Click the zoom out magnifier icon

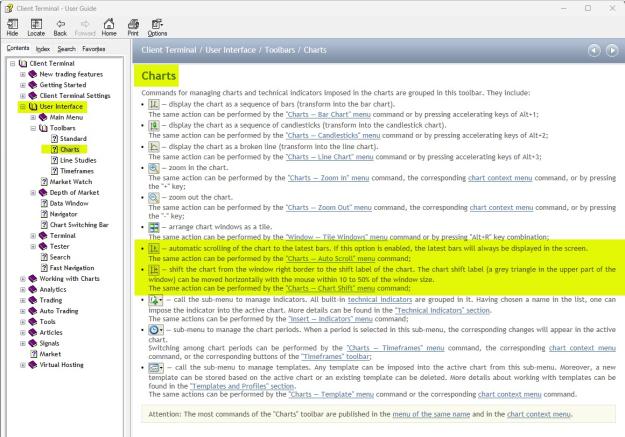(x=154, y=197)
